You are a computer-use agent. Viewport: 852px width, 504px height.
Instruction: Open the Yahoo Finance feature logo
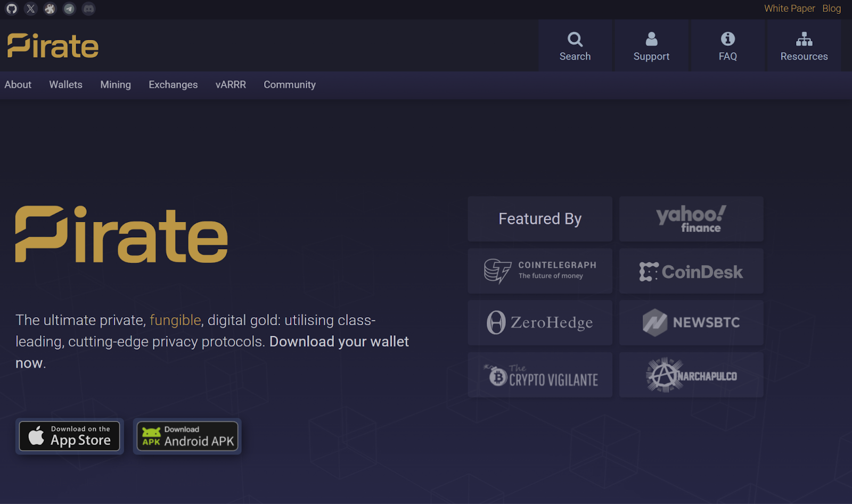point(691,219)
